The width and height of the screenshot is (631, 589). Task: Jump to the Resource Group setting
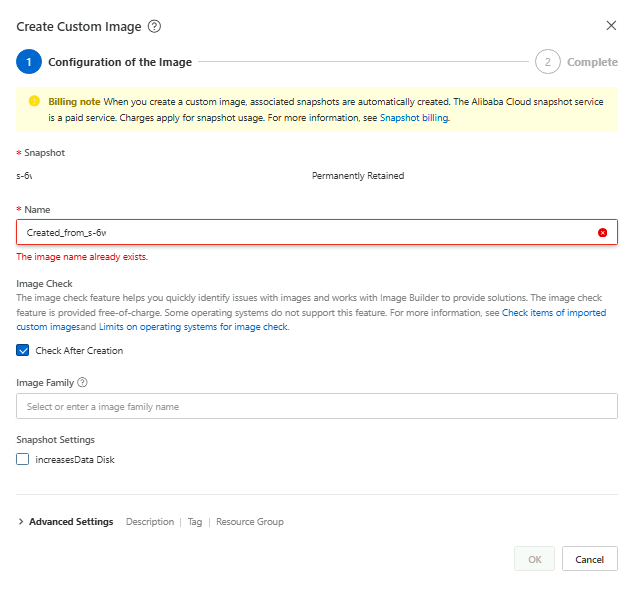[x=250, y=522]
